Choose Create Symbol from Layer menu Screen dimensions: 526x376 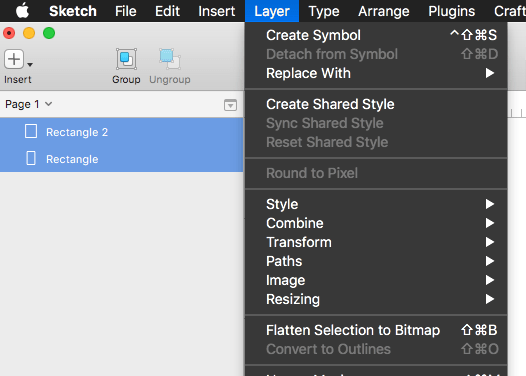tap(376, 35)
